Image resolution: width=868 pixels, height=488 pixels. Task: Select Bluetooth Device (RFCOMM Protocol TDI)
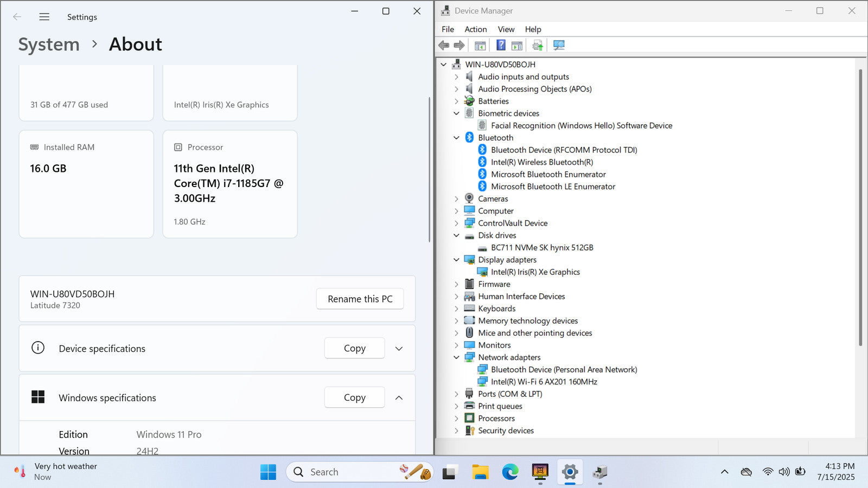[x=564, y=150]
